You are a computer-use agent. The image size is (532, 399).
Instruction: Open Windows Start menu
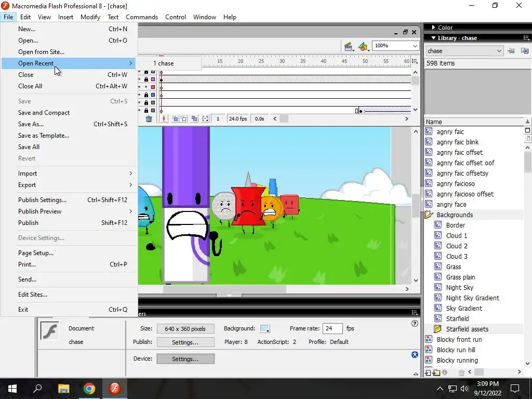click(x=12, y=389)
